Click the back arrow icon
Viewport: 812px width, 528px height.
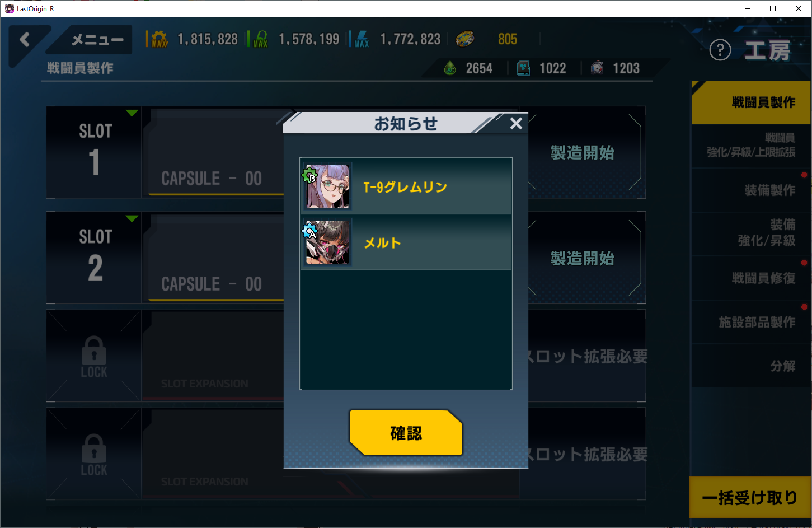coord(25,39)
